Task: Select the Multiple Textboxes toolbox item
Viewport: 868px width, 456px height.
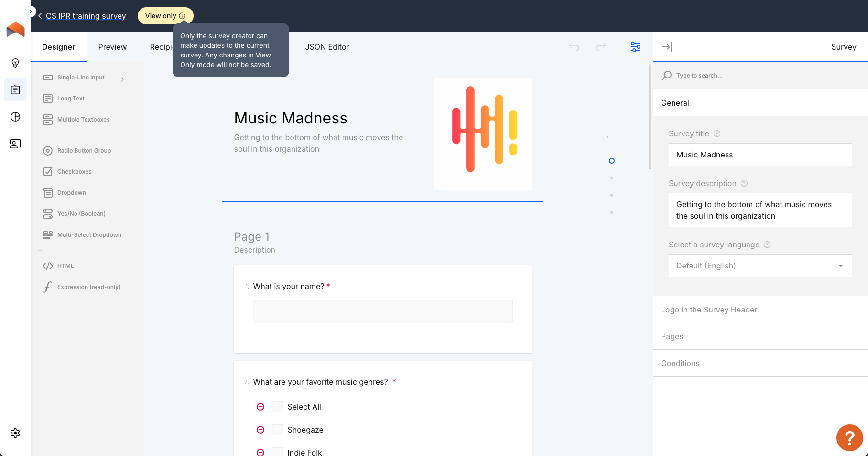Action: (76, 120)
